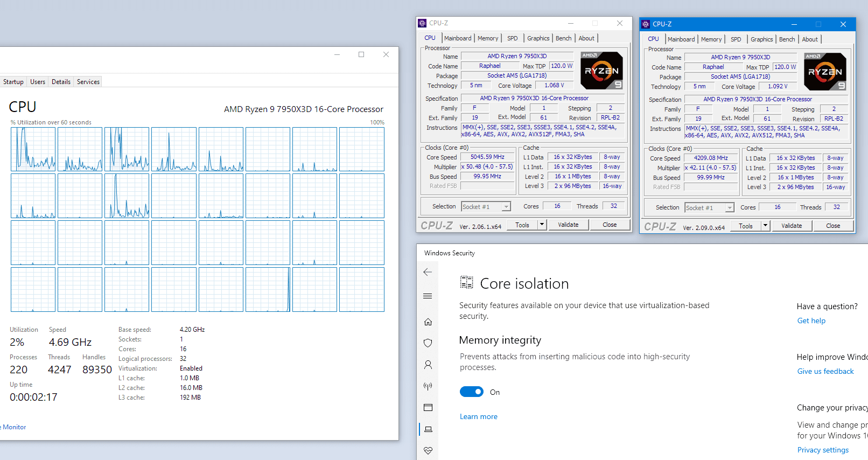The width and height of the screenshot is (868, 460).
Task: Click Ryzen logo in left CPU-Z window
Action: click(x=602, y=71)
